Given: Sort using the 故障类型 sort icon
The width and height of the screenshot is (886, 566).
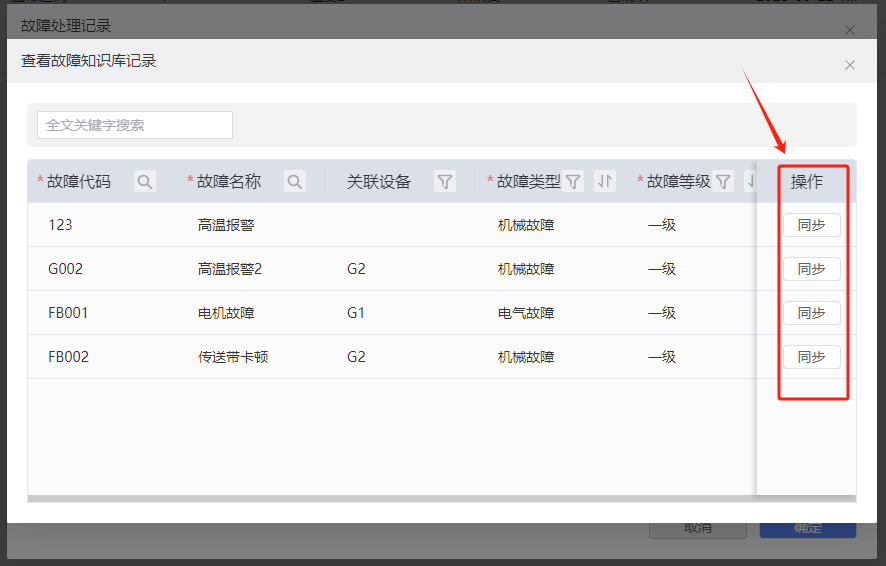Looking at the screenshot, I should (x=604, y=181).
